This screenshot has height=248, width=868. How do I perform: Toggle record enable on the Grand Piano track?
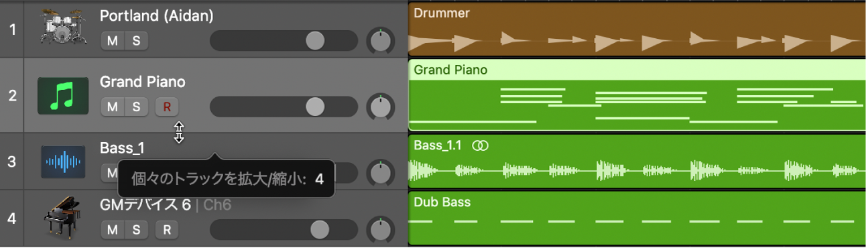(167, 107)
